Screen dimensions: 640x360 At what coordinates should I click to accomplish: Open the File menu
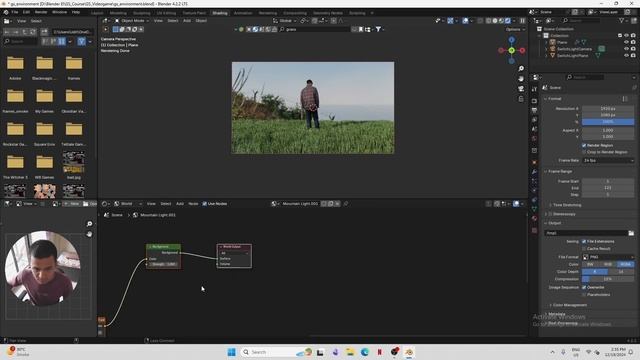(15, 12)
